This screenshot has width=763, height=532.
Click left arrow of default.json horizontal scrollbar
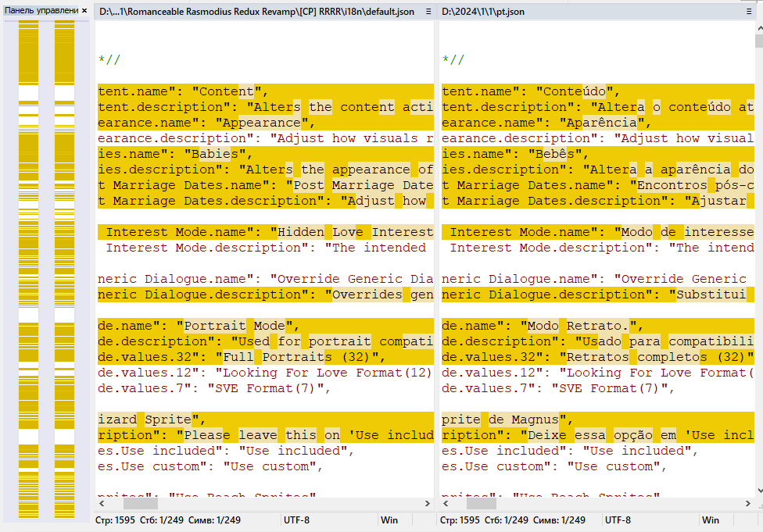point(100,504)
